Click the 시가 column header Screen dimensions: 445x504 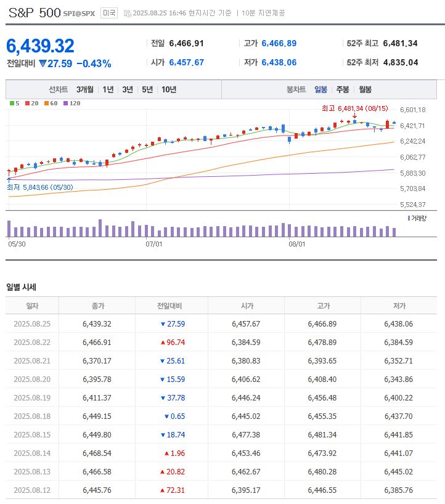tap(247, 306)
